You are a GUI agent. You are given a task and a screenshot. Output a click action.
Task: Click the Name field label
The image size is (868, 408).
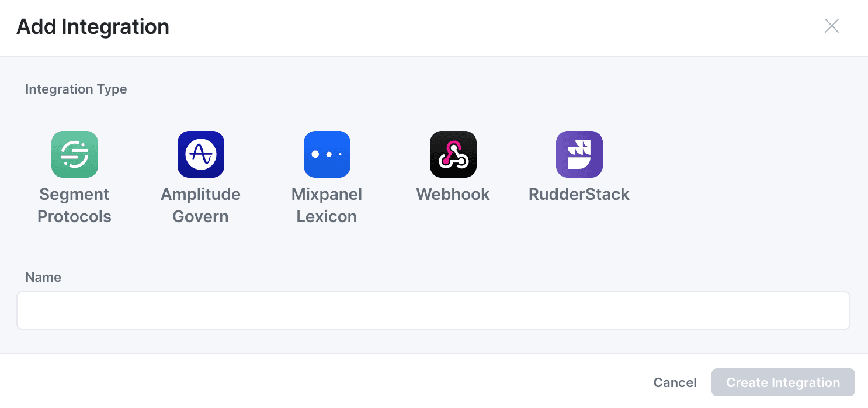(43, 277)
